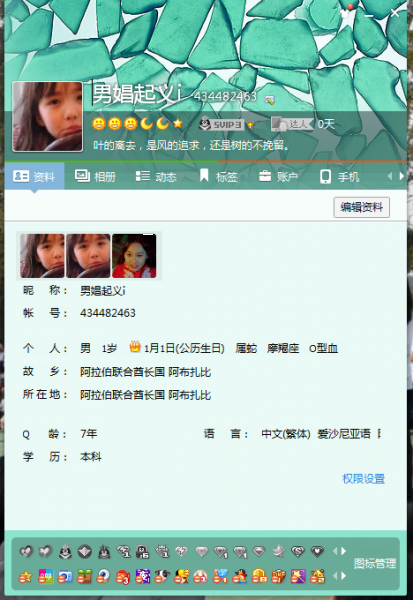
Task: Click the red bag icon with number 3
Action: click(123, 576)
